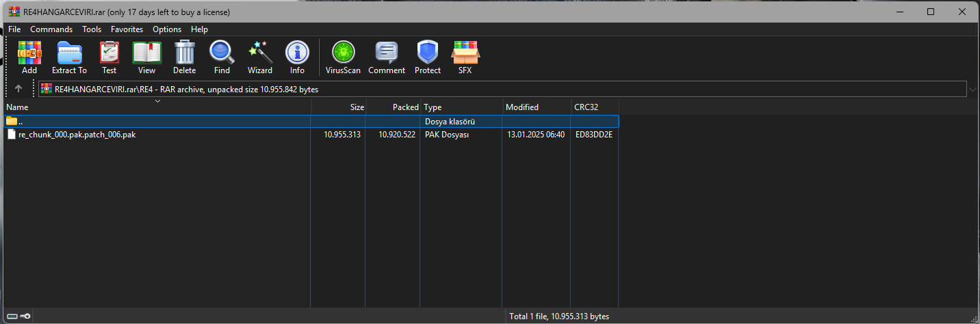Open the Find magnifier tool

(222, 57)
